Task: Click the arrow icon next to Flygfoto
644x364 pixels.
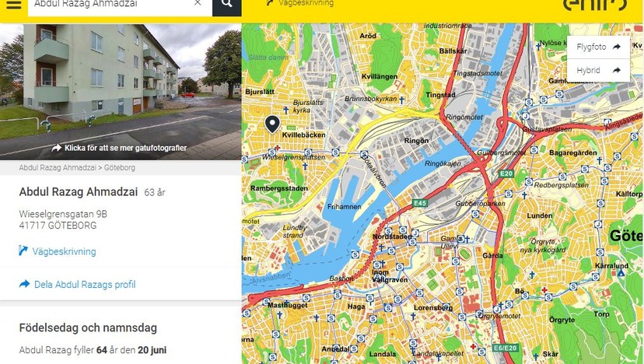Action: 617,47
